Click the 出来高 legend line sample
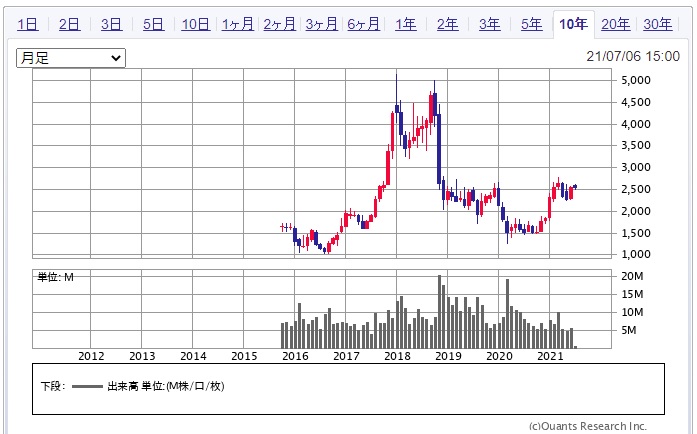 coord(87,386)
